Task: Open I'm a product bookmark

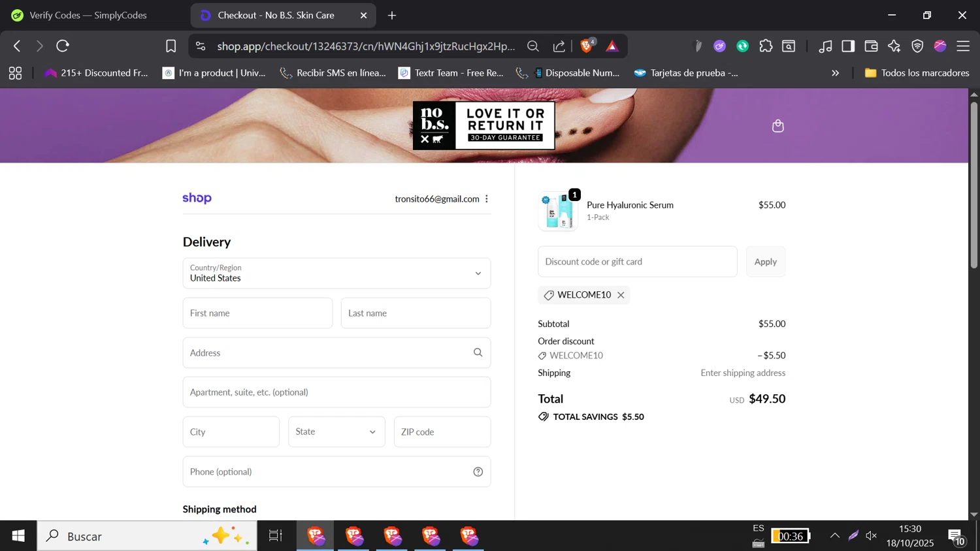Action: click(x=214, y=73)
